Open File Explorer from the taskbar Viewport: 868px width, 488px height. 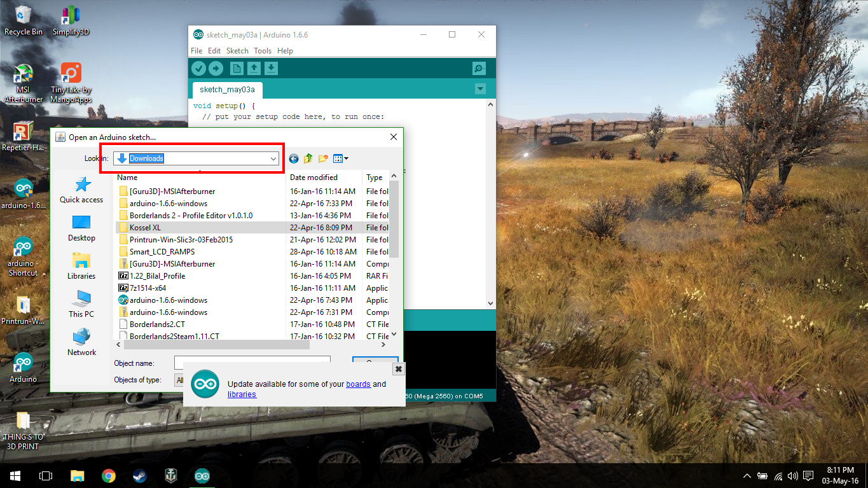[77, 475]
